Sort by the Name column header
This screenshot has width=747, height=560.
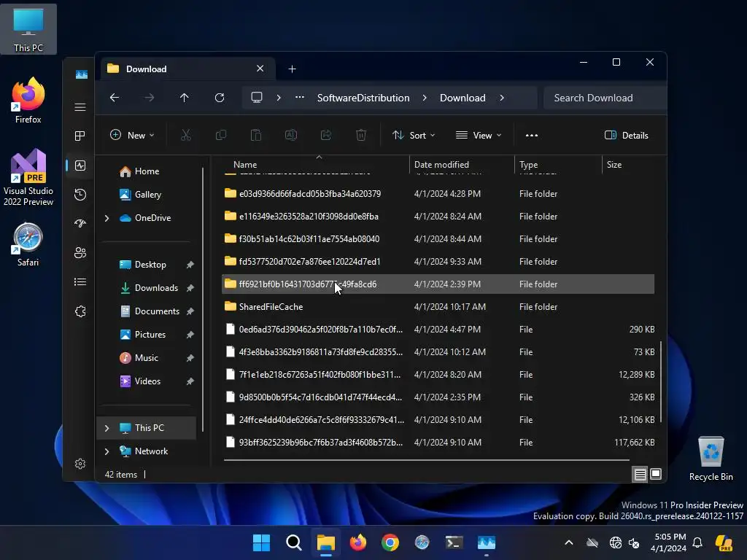(315, 165)
